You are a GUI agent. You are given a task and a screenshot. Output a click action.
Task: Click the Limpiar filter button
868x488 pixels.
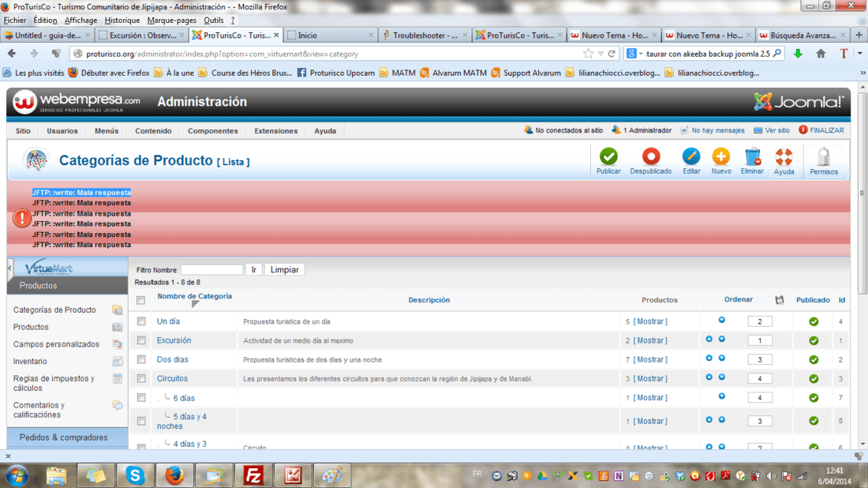pyautogui.click(x=285, y=270)
